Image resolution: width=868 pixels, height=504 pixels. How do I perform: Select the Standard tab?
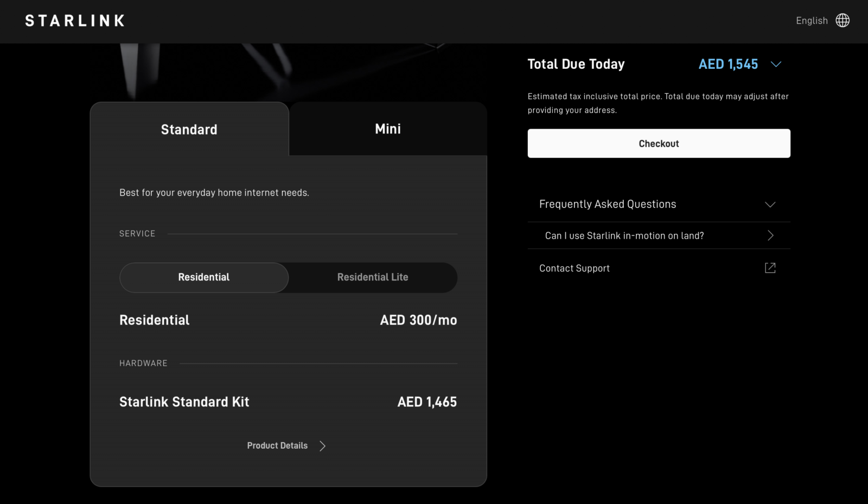tap(189, 130)
